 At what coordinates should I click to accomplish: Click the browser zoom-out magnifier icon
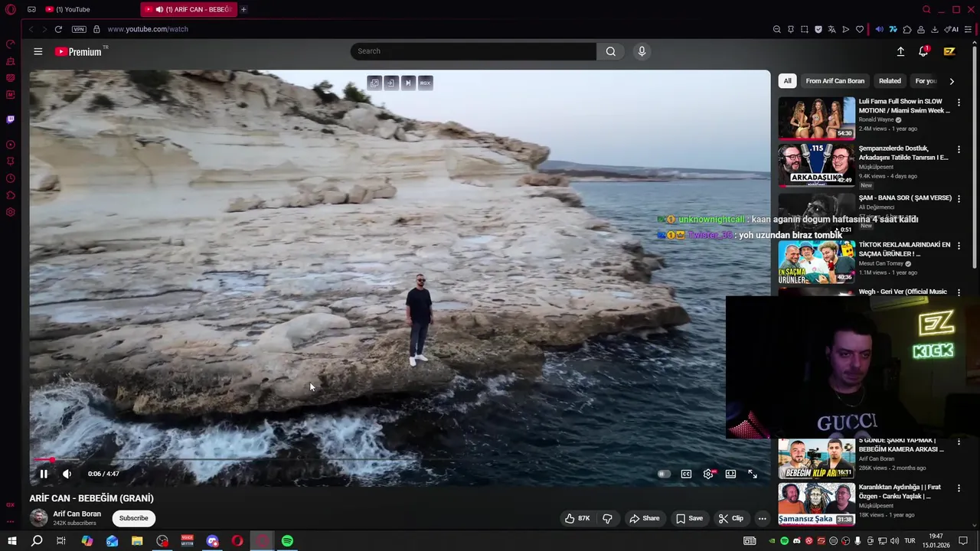[776, 29]
